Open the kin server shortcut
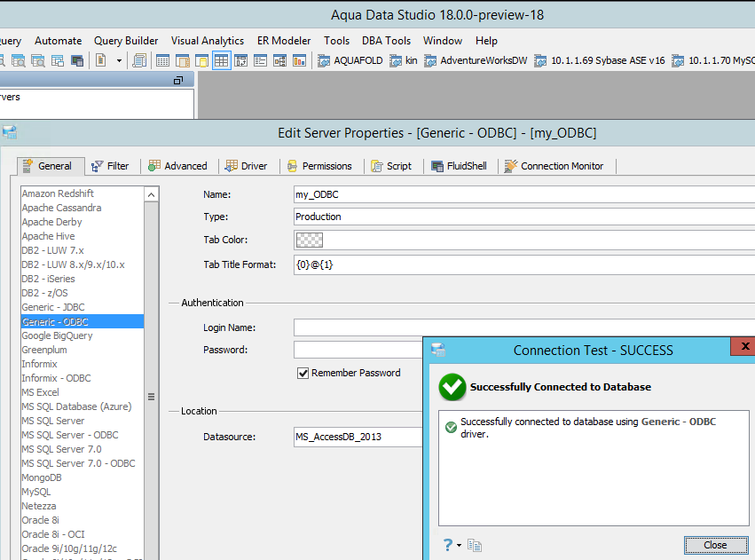The height and width of the screenshot is (560, 755). tap(404, 60)
